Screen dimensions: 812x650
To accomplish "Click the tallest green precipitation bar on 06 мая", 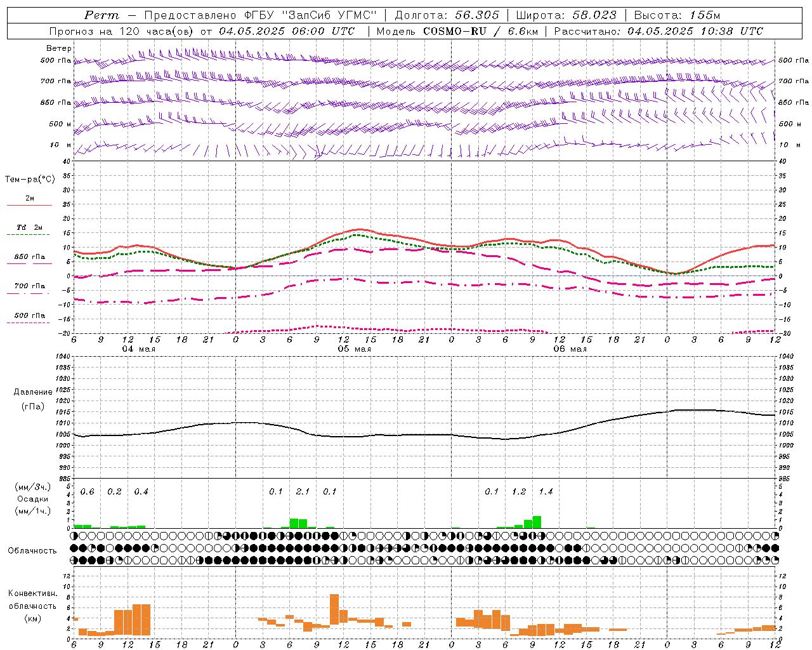I will [537, 522].
